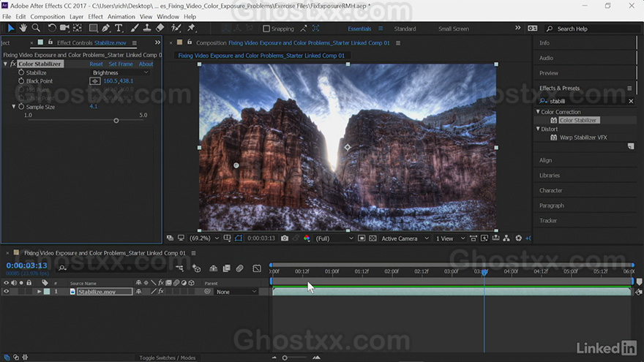The width and height of the screenshot is (644, 362).
Task: Open the Effect menu
Action: pyautogui.click(x=95, y=17)
